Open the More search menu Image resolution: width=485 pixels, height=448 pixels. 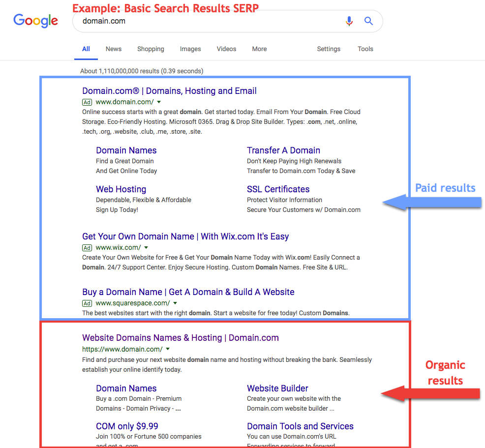tap(259, 49)
